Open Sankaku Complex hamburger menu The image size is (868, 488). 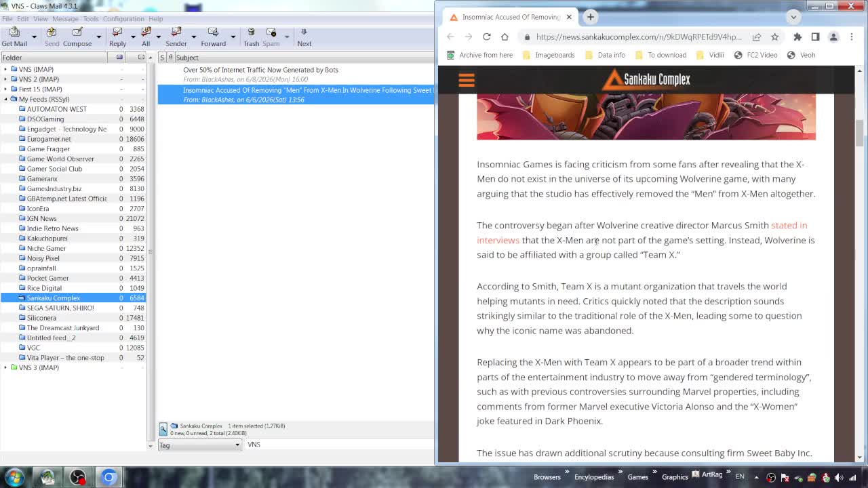(467, 80)
